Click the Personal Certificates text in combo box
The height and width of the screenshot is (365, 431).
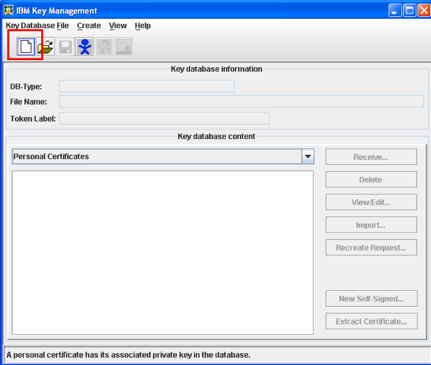click(51, 156)
